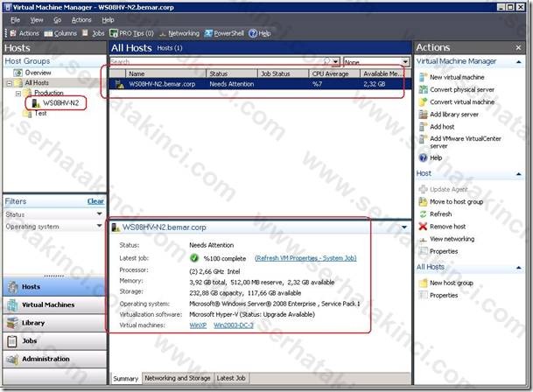Open the Operating system filter dropdown
The image size is (533, 392).
click(99, 226)
